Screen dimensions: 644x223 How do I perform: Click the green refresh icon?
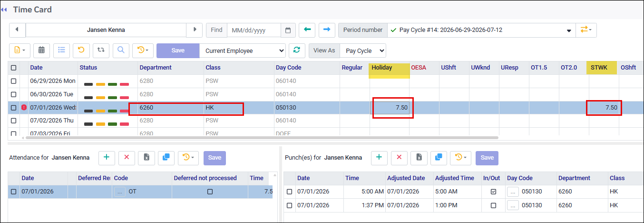point(297,50)
